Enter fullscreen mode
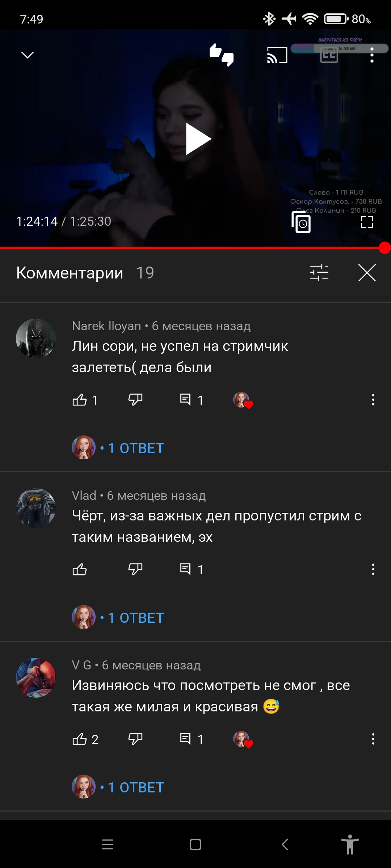Image resolution: width=391 pixels, height=868 pixels. [367, 222]
